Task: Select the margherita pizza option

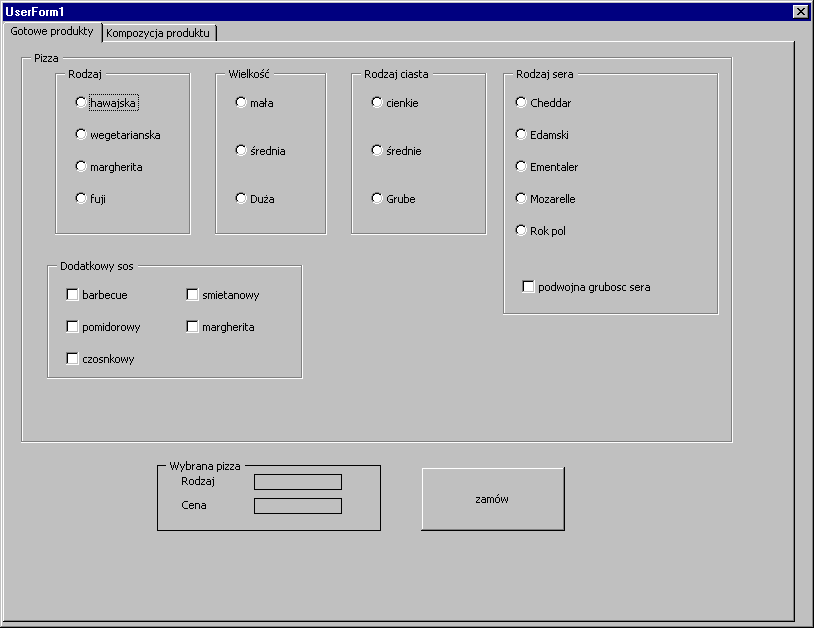Action: point(81,166)
